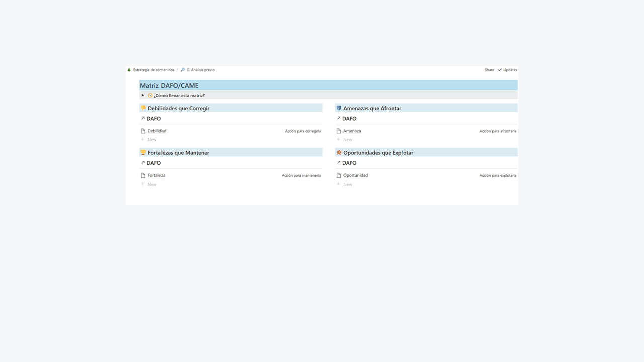Viewport: 644px width, 362px height.
Task: Open the Estrategia de contenidos breadcrumb
Action: click(x=153, y=70)
